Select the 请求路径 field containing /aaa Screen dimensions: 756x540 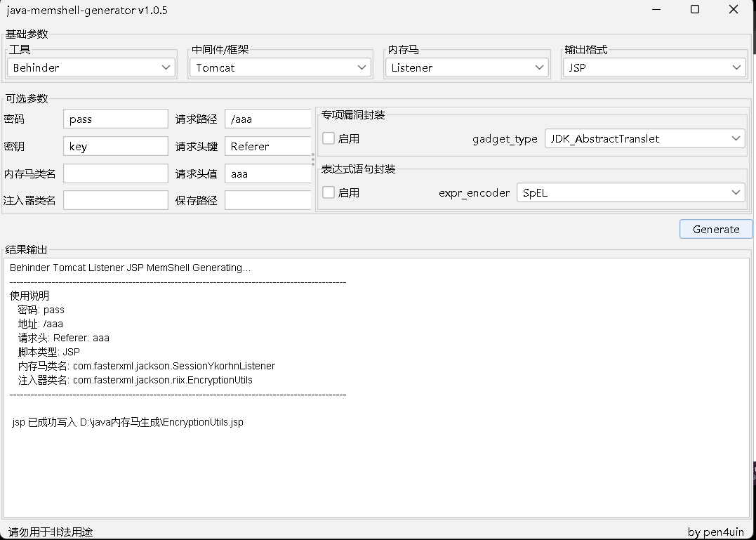[267, 118]
